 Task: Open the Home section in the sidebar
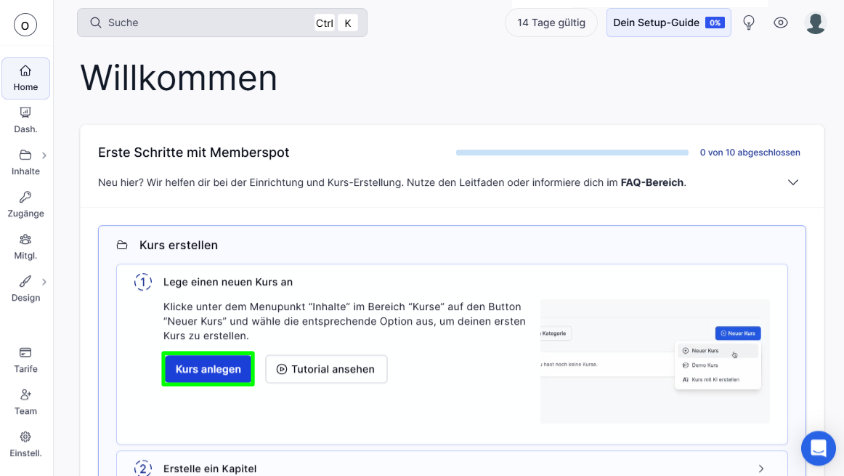click(25, 79)
